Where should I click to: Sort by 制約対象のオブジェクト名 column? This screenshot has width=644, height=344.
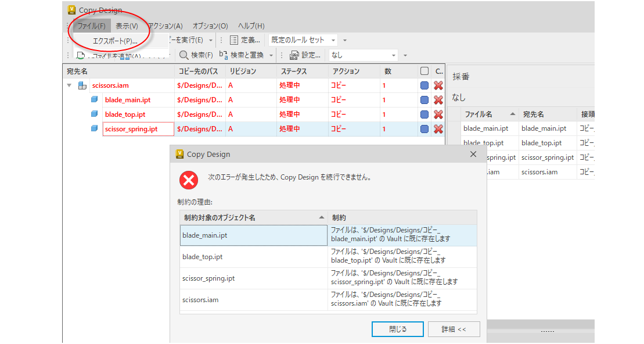pyautogui.click(x=253, y=217)
